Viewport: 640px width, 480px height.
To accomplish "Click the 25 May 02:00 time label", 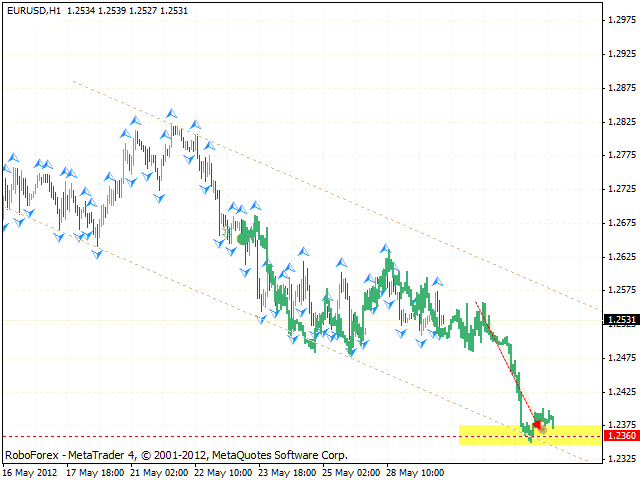I will (352, 470).
